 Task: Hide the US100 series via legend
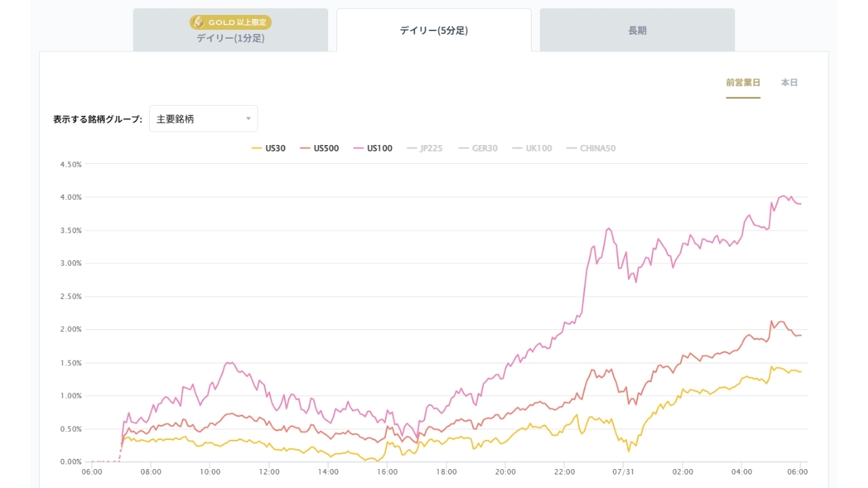pos(373,148)
